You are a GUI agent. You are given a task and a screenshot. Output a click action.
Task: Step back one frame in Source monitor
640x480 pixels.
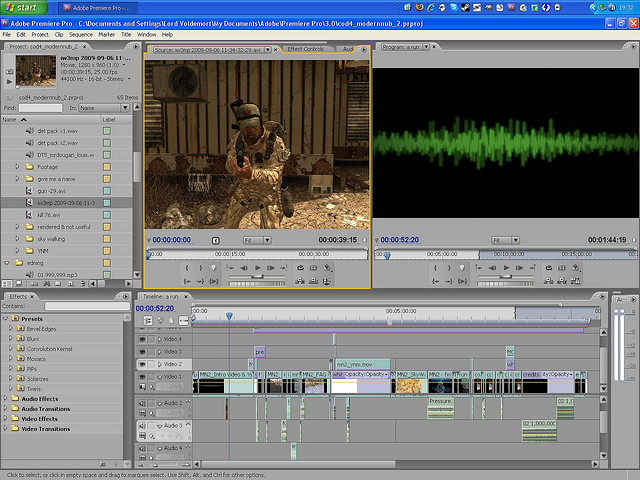tap(244, 268)
